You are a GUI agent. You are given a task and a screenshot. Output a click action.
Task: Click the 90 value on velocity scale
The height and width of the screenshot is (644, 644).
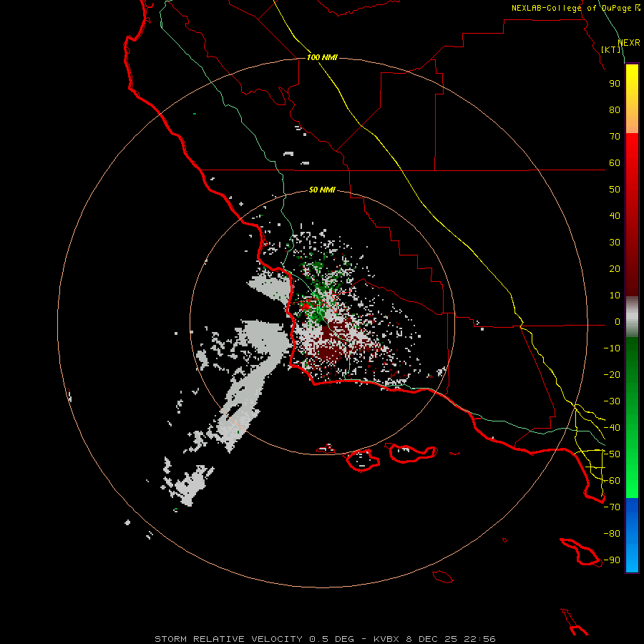(615, 84)
